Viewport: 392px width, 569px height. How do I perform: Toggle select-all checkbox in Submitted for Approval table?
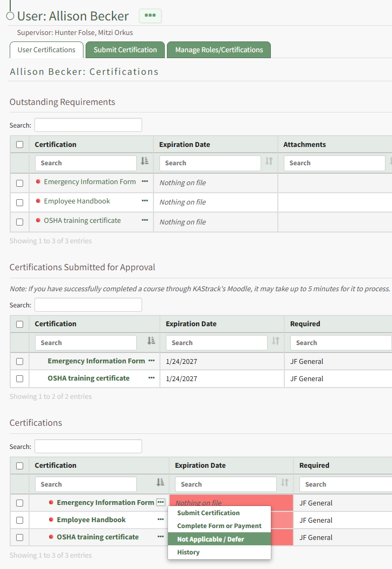pos(20,324)
